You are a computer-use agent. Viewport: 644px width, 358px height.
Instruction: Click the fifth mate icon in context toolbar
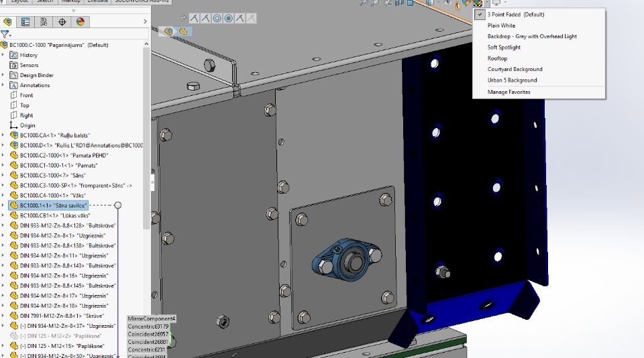240,18
